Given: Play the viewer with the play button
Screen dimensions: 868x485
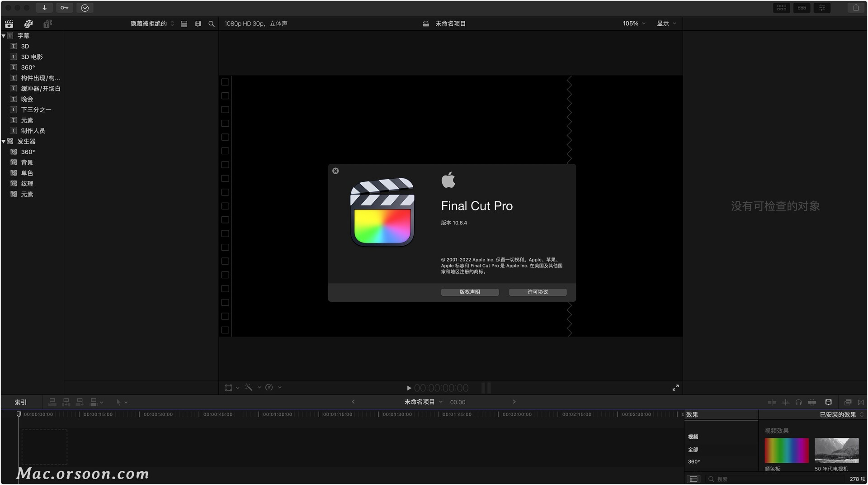Looking at the screenshot, I should (409, 388).
